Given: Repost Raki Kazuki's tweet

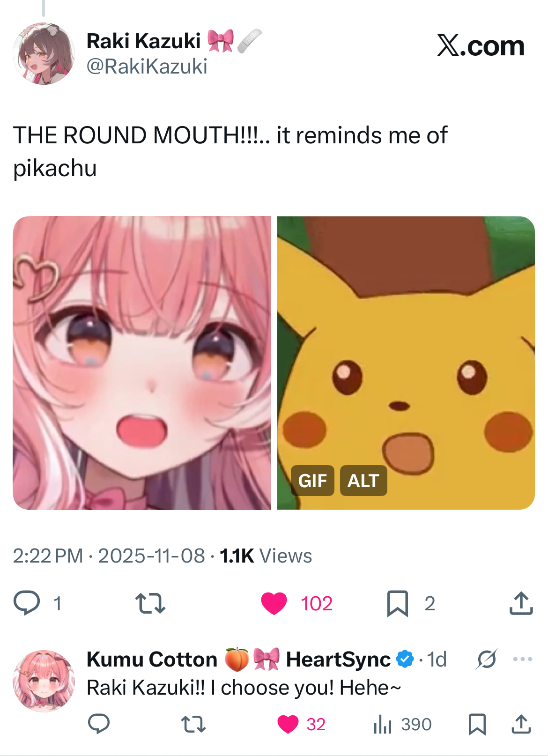Looking at the screenshot, I should [x=150, y=603].
